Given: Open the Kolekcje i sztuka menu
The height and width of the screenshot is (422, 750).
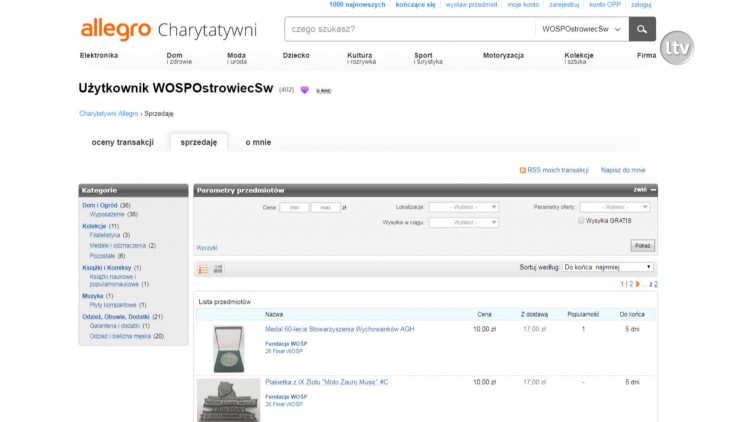Looking at the screenshot, I should [579, 58].
